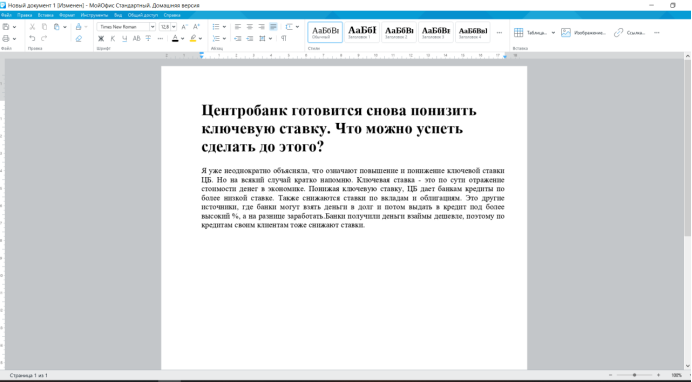Open the Правка menu

pyautogui.click(x=25, y=15)
